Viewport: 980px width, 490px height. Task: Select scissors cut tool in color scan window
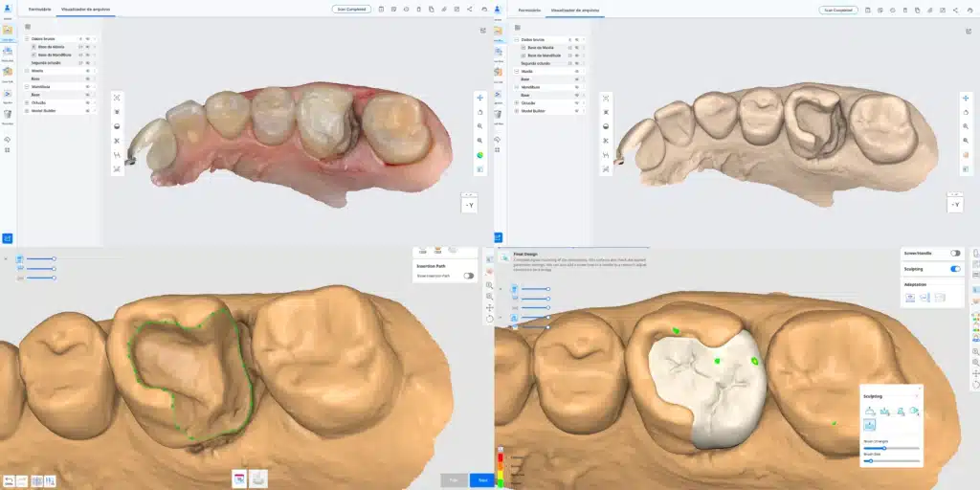click(x=117, y=141)
